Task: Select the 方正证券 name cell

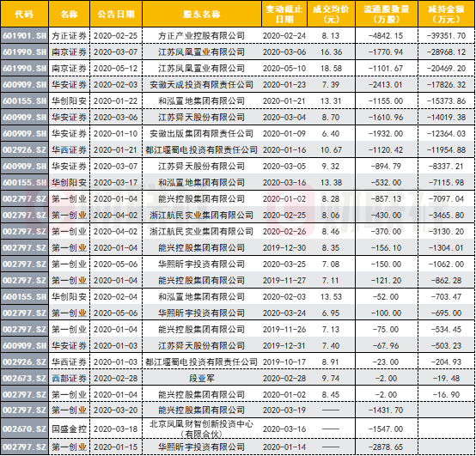Action: (69, 36)
